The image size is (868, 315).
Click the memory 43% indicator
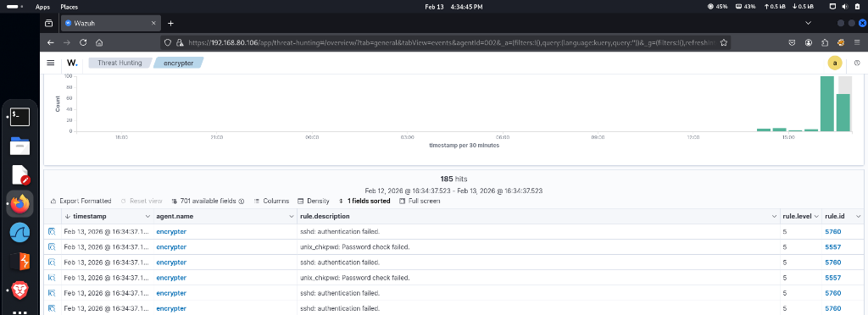coord(745,7)
